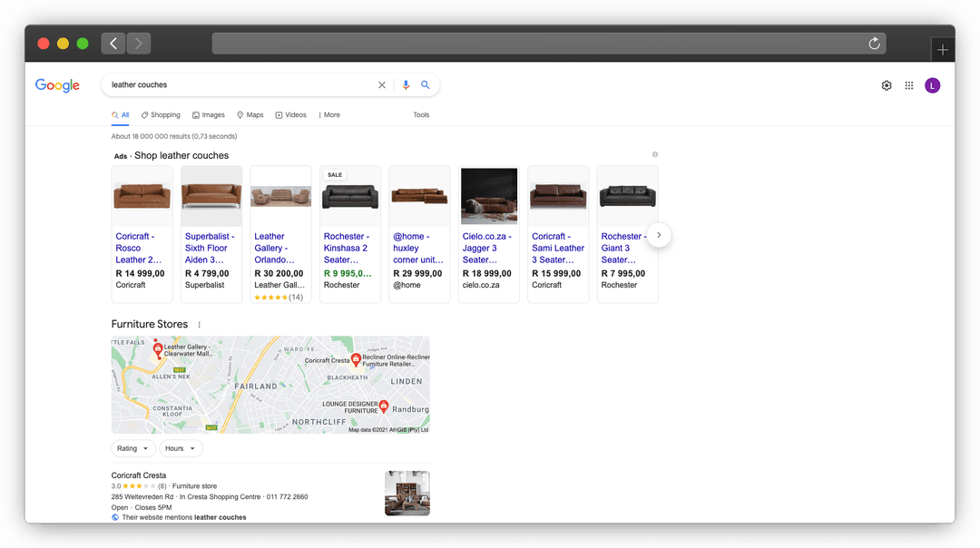Screen dimensions: 980x548
Task: Focus the browser address bar
Action: pos(549,44)
